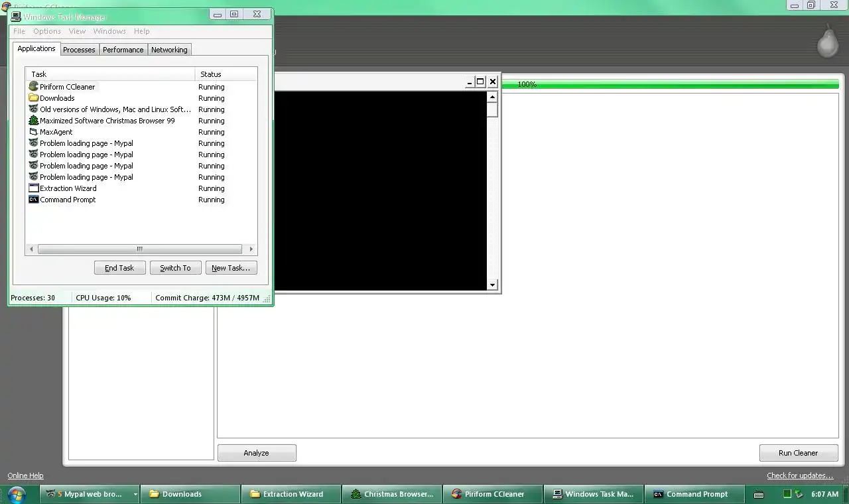Viewport: 849px width, 504px height.
Task: Click the New Task... button
Action: click(x=231, y=268)
